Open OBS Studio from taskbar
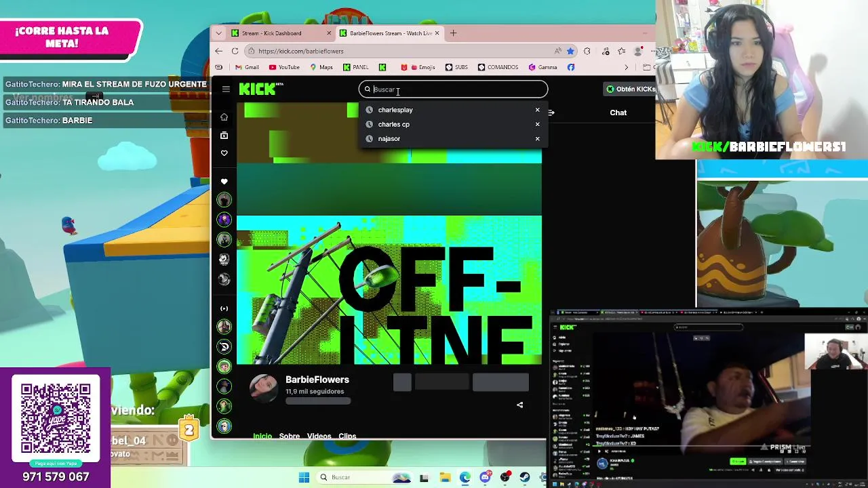 tap(505, 477)
